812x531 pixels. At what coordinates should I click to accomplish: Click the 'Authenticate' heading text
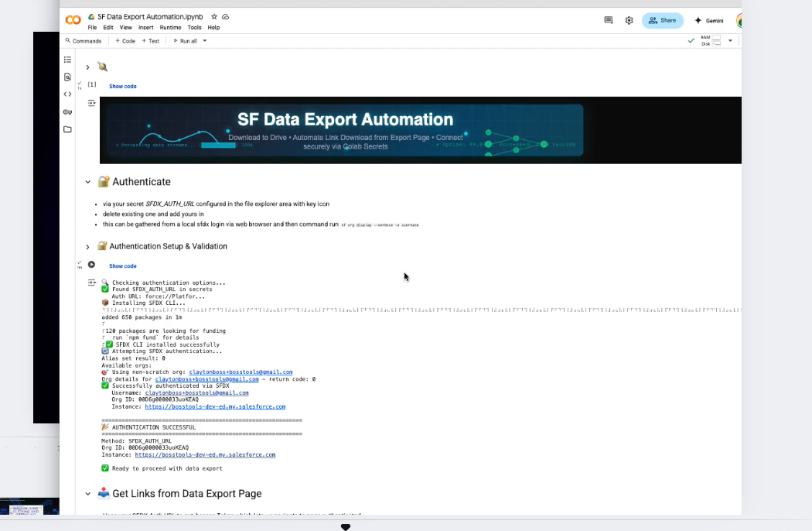tap(142, 182)
